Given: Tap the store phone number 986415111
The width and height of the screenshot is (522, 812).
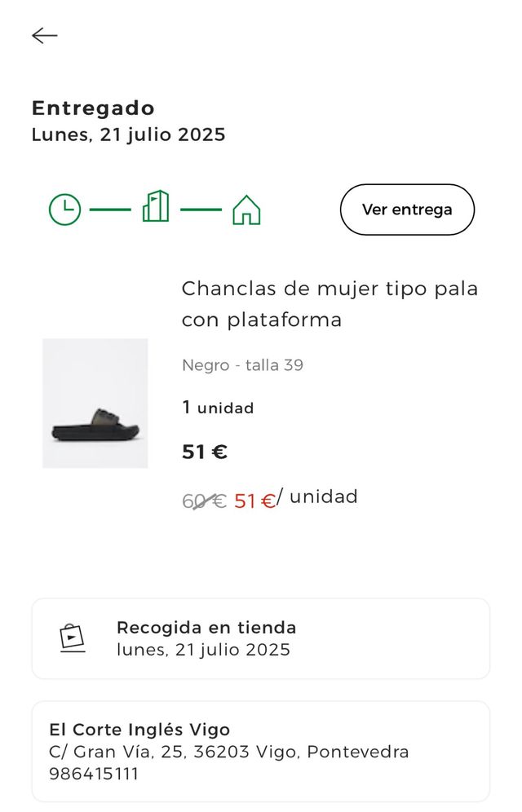Looking at the screenshot, I should pyautogui.click(x=94, y=774).
